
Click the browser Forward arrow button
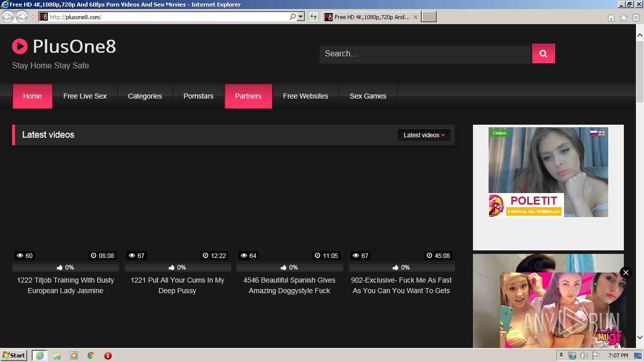click(x=22, y=17)
